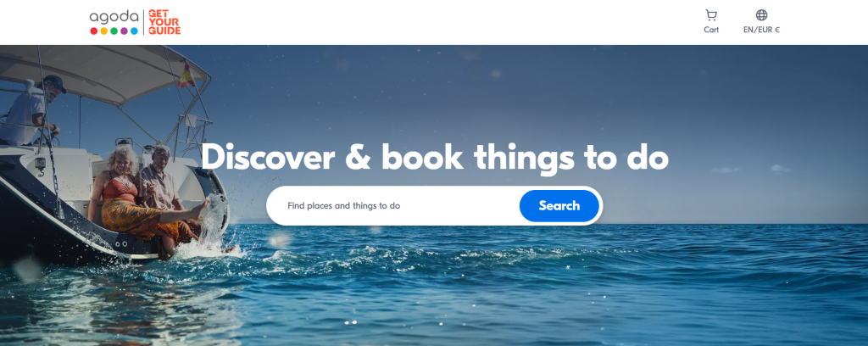This screenshot has height=346, width=868.
Task: Click the blue Search button
Action: (559, 205)
